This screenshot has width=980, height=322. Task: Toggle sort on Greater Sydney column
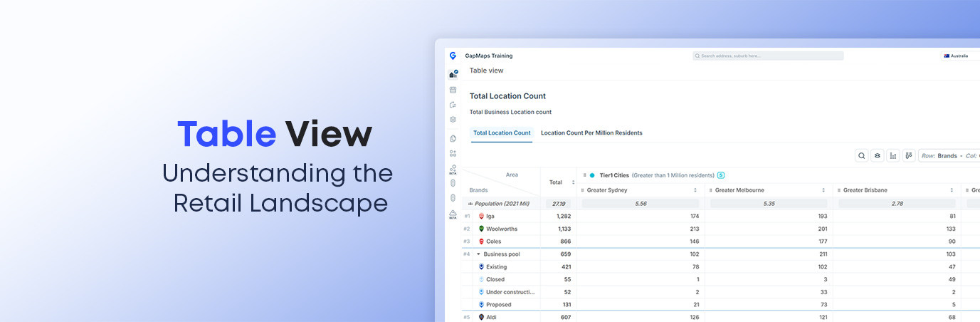(x=695, y=190)
